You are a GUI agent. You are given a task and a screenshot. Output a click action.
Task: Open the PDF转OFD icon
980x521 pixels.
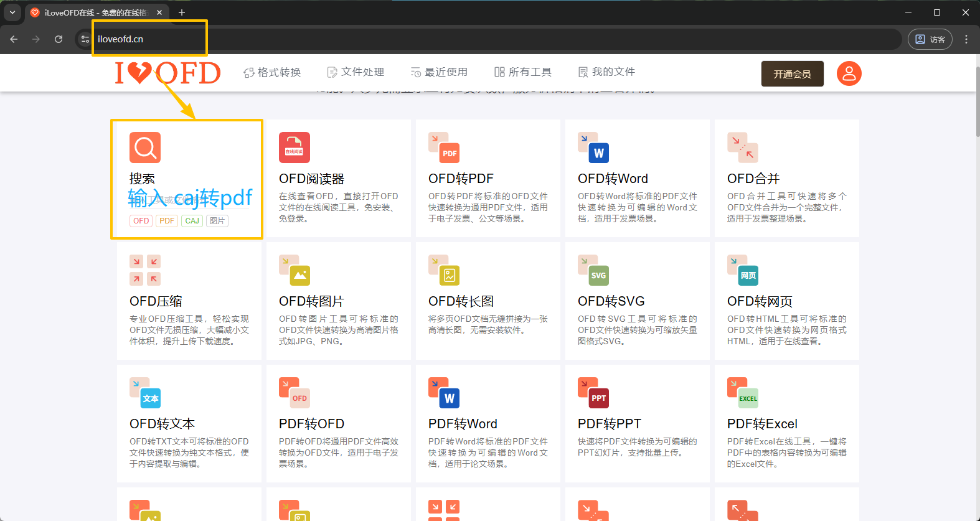[294, 393]
